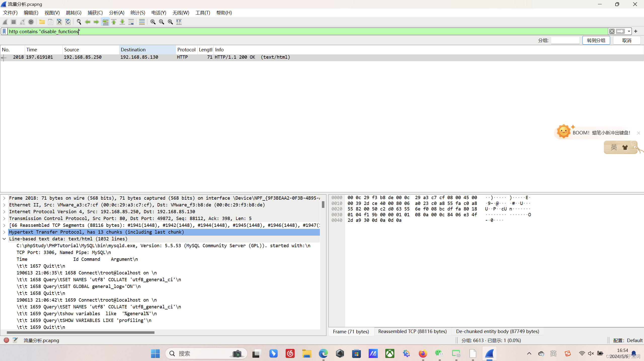The height and width of the screenshot is (361, 644).
Task: Click the filter bookmark icon
Action: pyautogui.click(x=4, y=31)
